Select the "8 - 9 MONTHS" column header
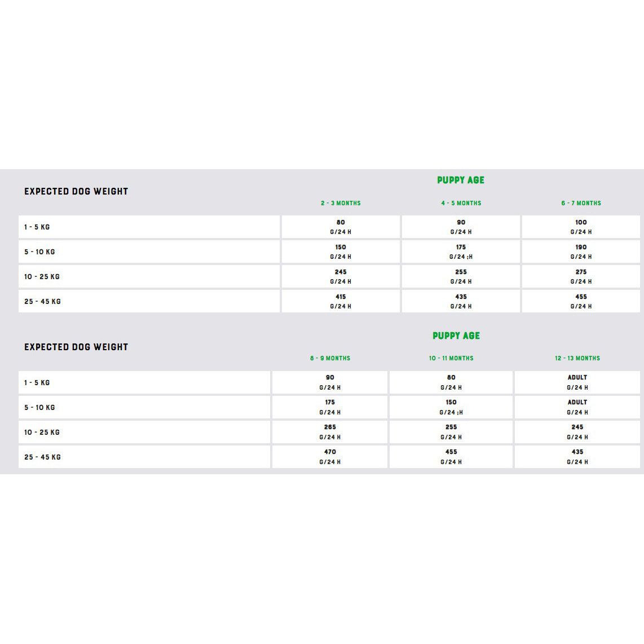Screen dimensions: 644x644 [330, 358]
